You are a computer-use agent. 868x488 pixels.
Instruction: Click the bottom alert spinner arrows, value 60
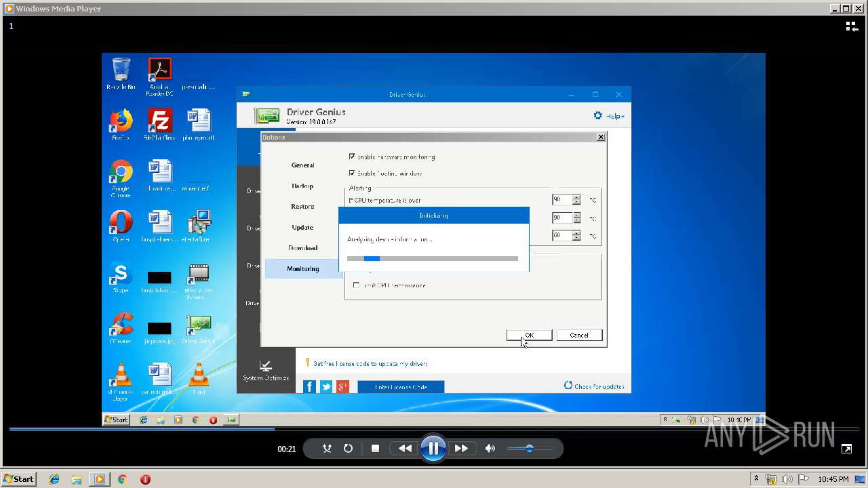[576, 236]
